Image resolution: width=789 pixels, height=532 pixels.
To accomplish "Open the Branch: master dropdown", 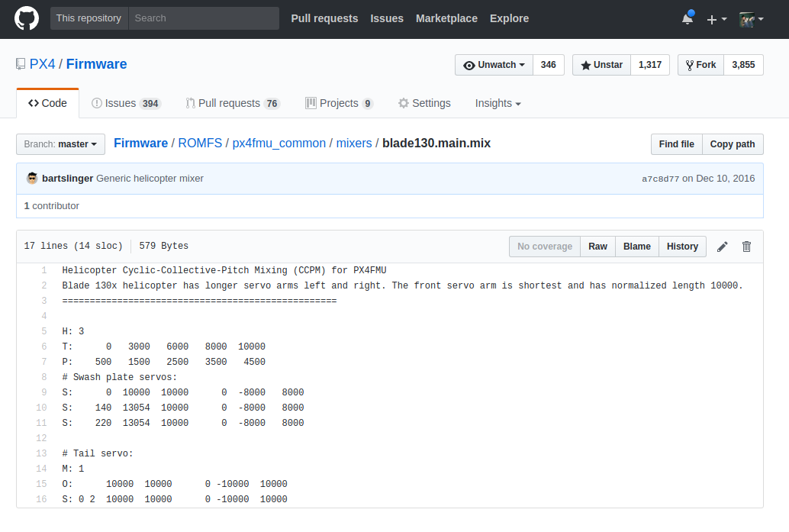I will click(x=60, y=143).
